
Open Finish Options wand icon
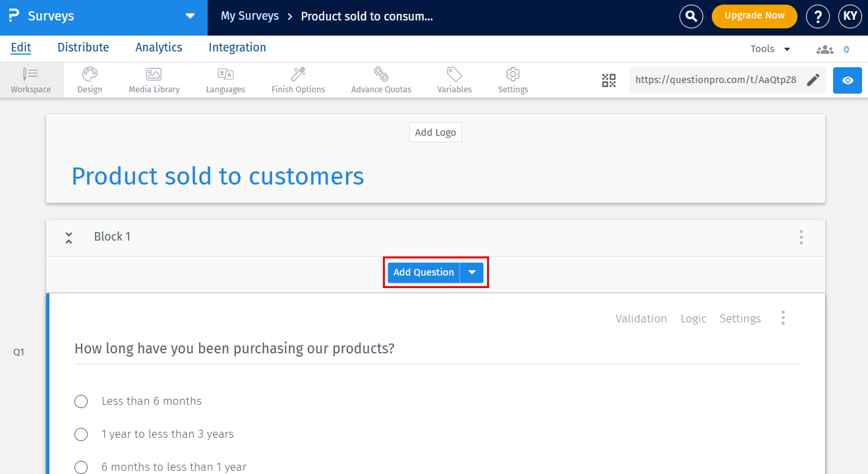298,74
